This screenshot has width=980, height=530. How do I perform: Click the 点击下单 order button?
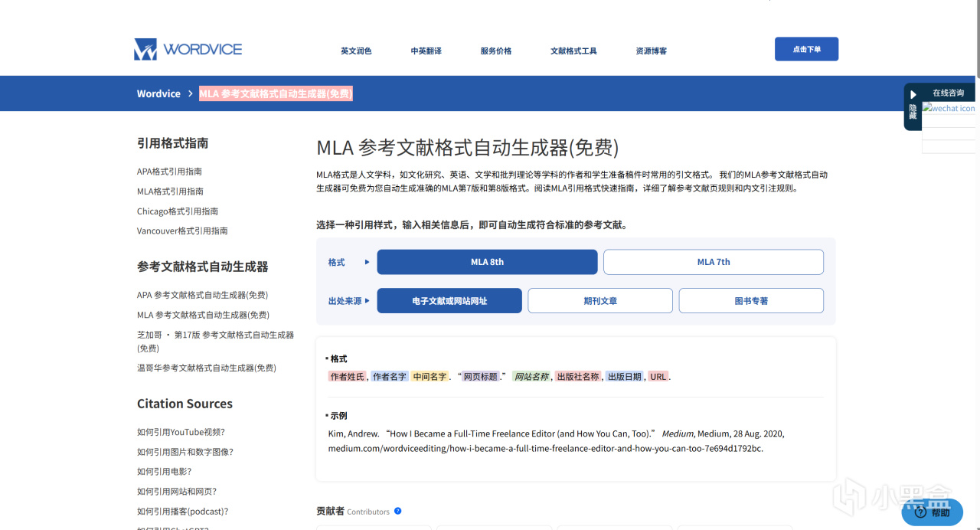tap(806, 49)
